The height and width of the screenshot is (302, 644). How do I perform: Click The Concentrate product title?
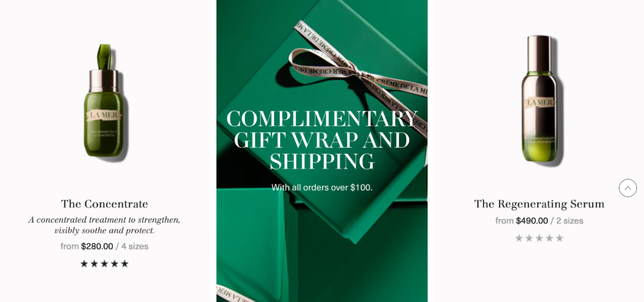(104, 204)
